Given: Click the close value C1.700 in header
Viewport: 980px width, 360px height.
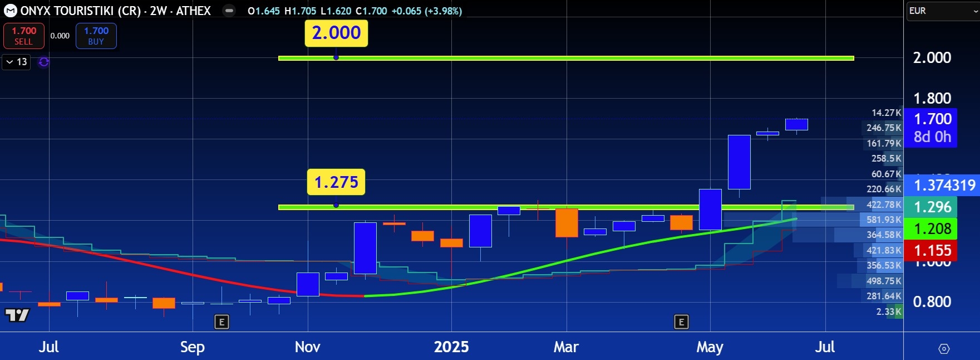Looking at the screenshot, I should pos(371,11).
